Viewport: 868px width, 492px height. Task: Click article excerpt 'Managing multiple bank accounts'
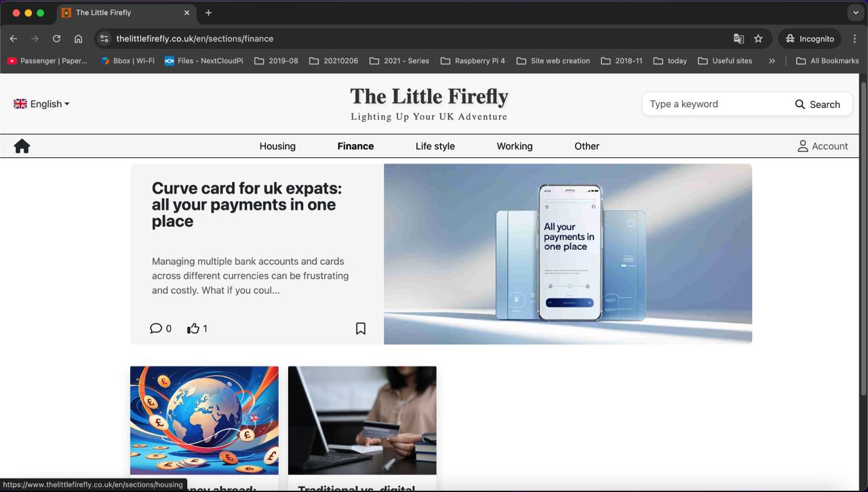(x=250, y=276)
